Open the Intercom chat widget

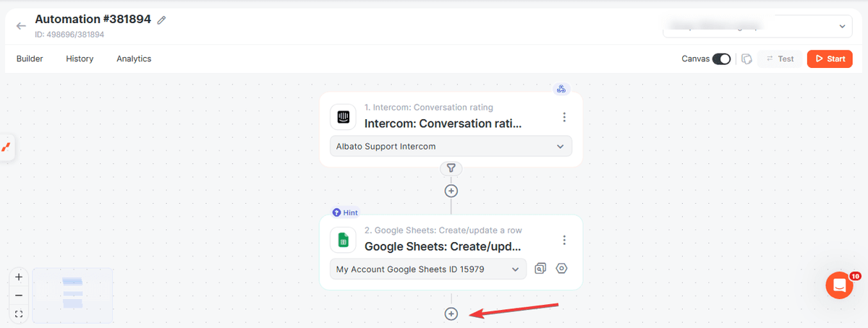839,285
